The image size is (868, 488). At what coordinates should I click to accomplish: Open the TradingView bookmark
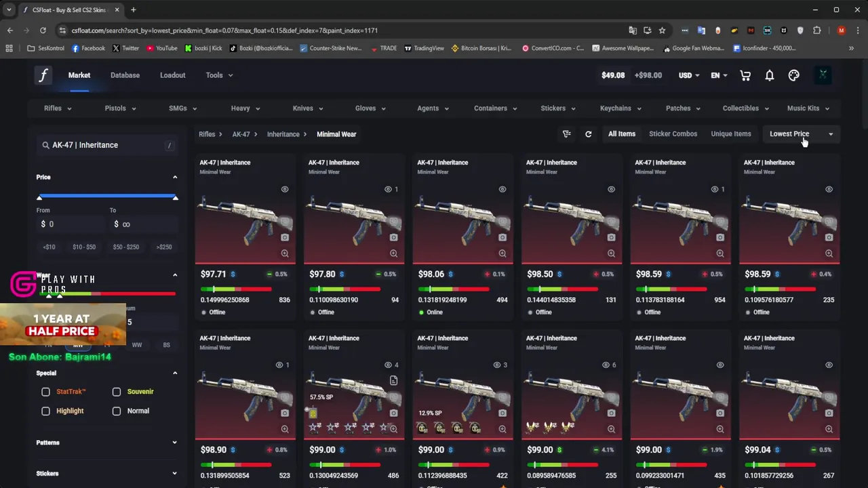(x=424, y=48)
